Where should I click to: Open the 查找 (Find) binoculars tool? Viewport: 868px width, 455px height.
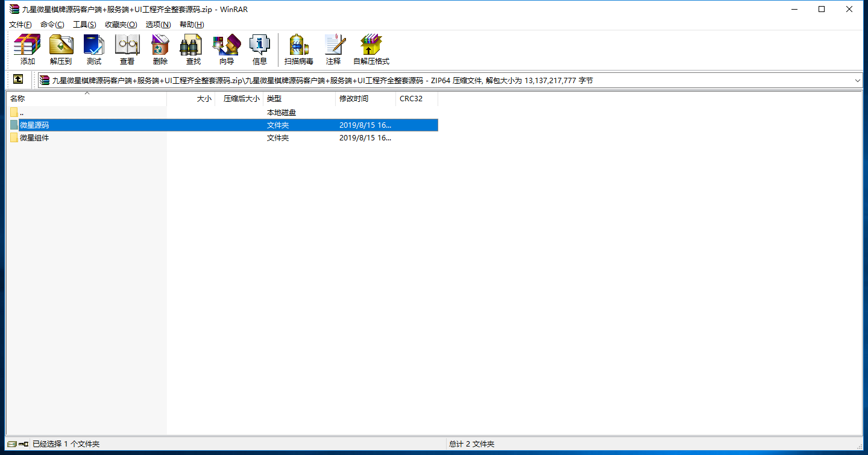coord(193,49)
